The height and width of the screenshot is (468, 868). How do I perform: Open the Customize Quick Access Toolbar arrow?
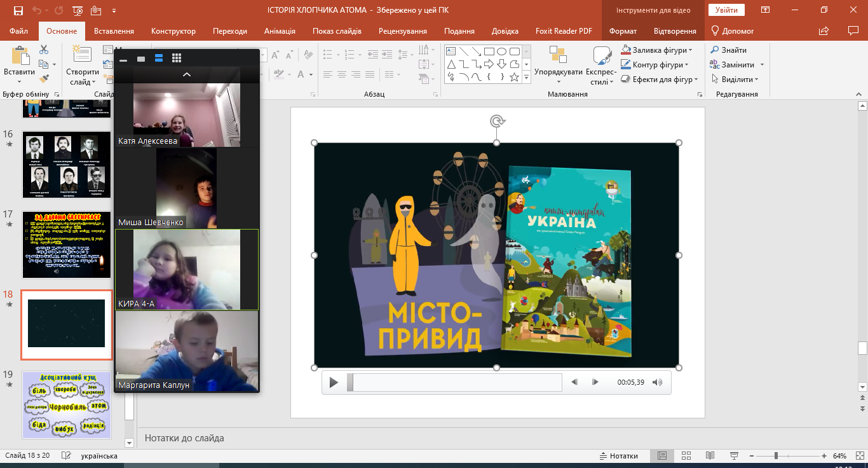114,11
